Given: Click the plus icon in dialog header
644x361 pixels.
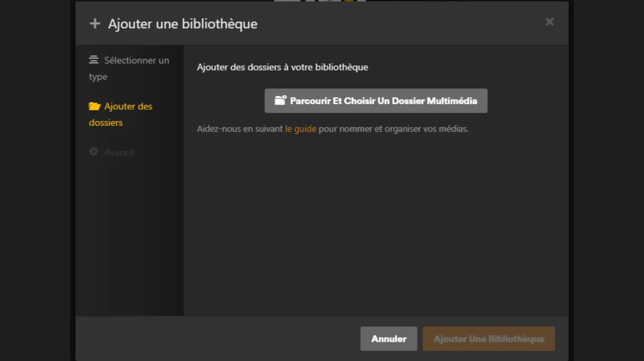Looking at the screenshot, I should 95,24.
